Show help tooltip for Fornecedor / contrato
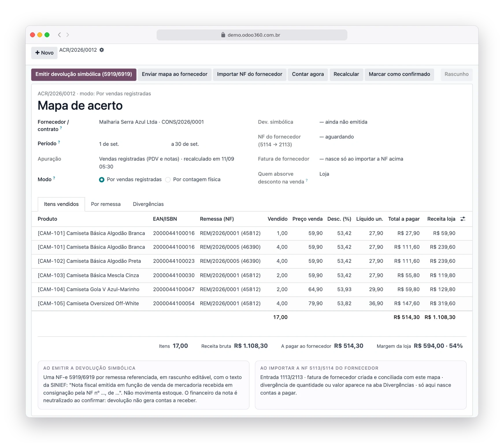The image size is (504, 443). point(61,128)
